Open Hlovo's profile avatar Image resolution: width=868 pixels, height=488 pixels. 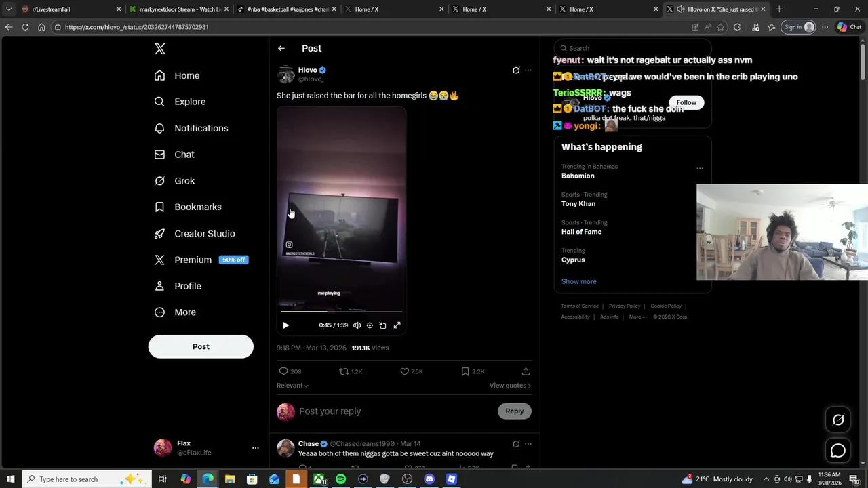coord(286,74)
